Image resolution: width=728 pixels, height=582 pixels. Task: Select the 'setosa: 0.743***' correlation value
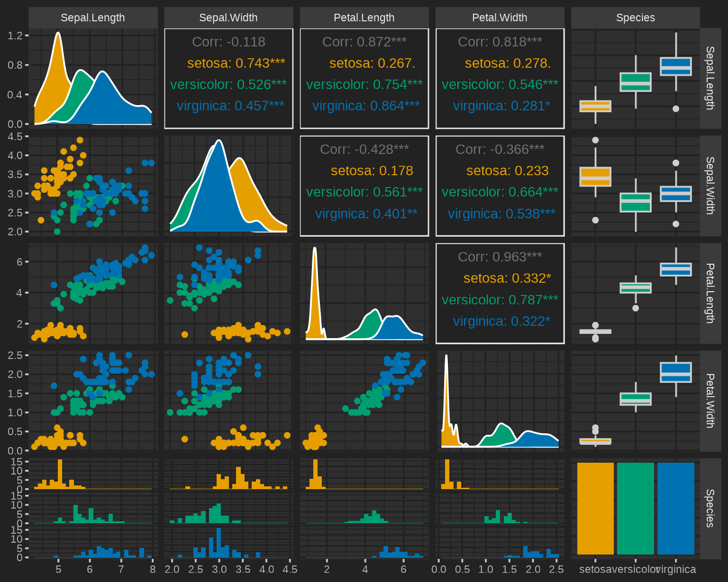tap(236, 63)
